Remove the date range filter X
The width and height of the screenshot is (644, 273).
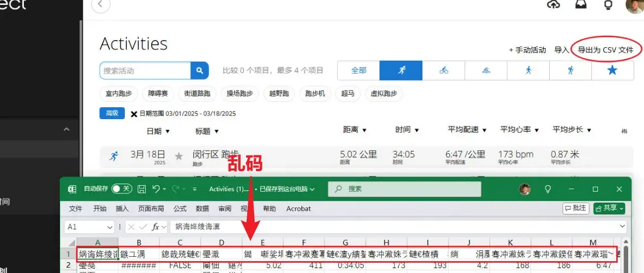134,114
